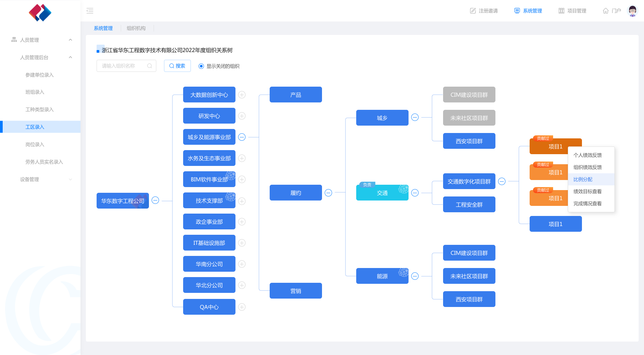This screenshot has width=644, height=355.
Task: Toggle the 显示关闭的组织 radio option
Action: coord(201,66)
